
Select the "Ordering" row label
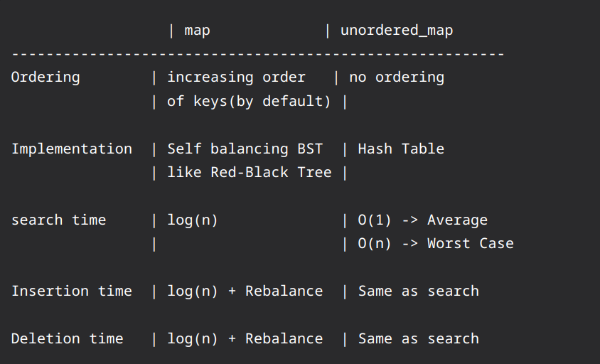[45, 77]
